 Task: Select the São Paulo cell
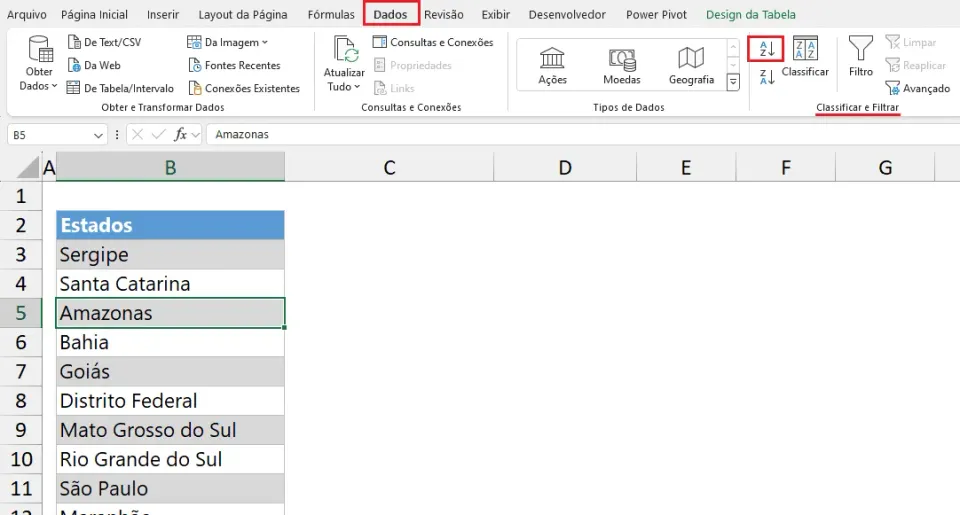[x=170, y=489]
